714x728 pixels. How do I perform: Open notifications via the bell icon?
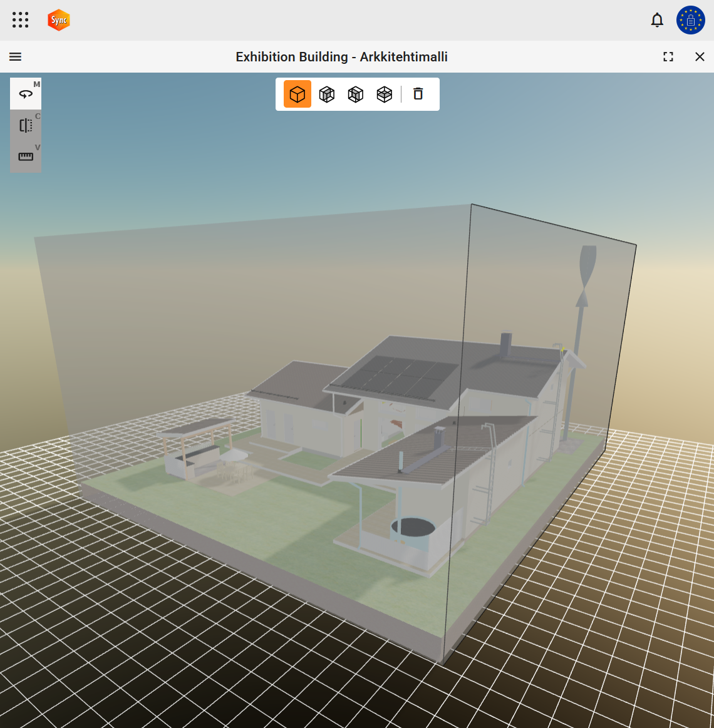click(657, 20)
